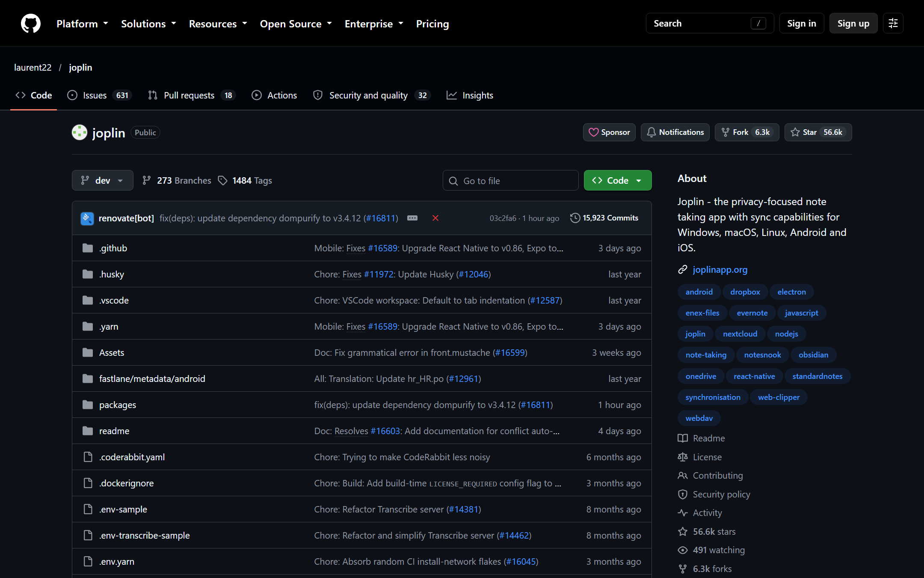Open the packages folder
The width and height of the screenshot is (924, 578).
(x=118, y=405)
